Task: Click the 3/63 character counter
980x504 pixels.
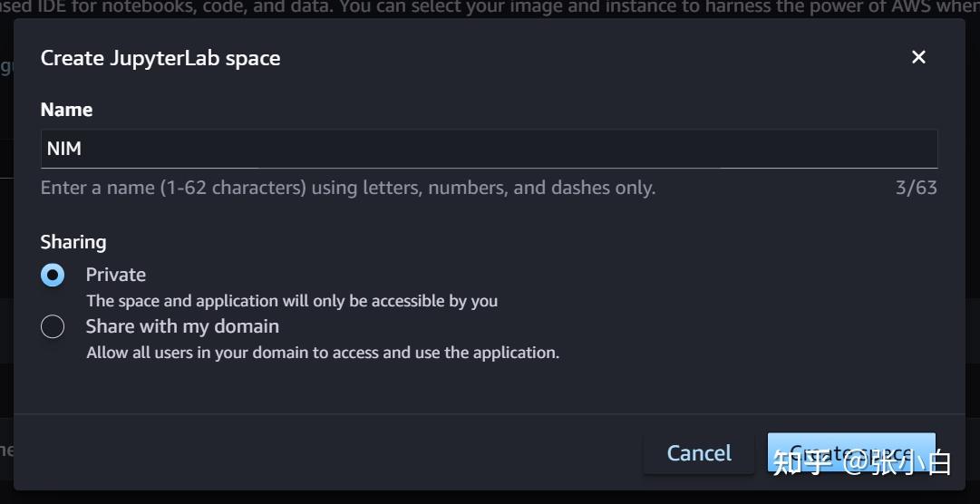Action: [x=916, y=188]
